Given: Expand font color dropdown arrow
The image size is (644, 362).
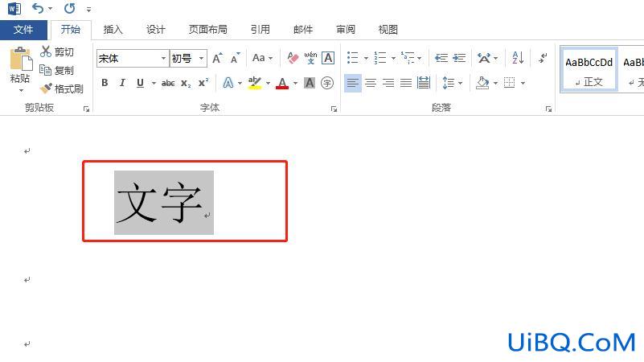Looking at the screenshot, I should (x=295, y=84).
